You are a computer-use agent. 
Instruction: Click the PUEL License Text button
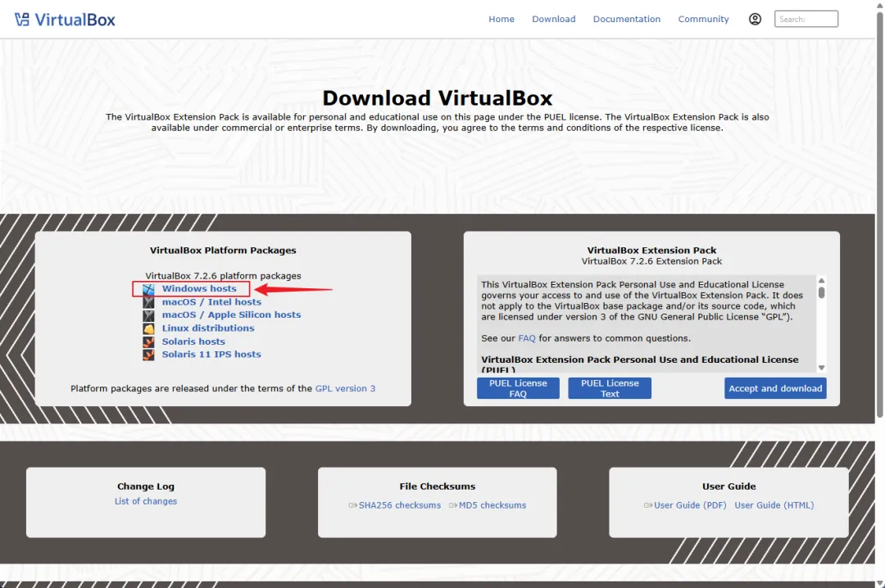pos(610,388)
